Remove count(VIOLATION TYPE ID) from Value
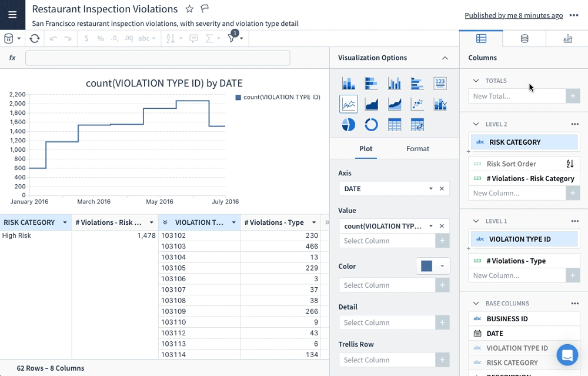The image size is (588, 376). 442,226
